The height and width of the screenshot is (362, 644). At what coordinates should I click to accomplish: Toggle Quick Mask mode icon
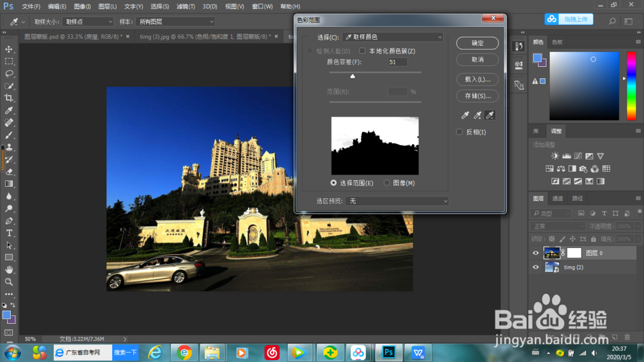(x=8, y=332)
